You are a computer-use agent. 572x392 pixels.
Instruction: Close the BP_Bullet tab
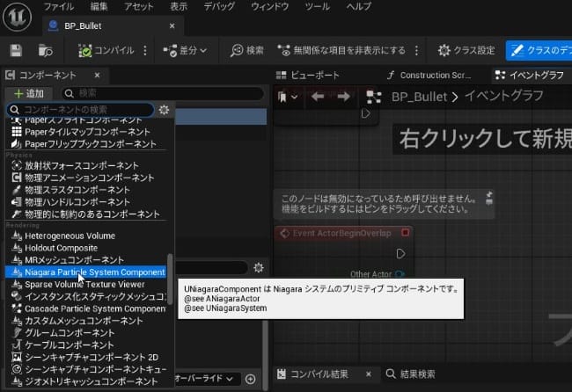point(172,25)
